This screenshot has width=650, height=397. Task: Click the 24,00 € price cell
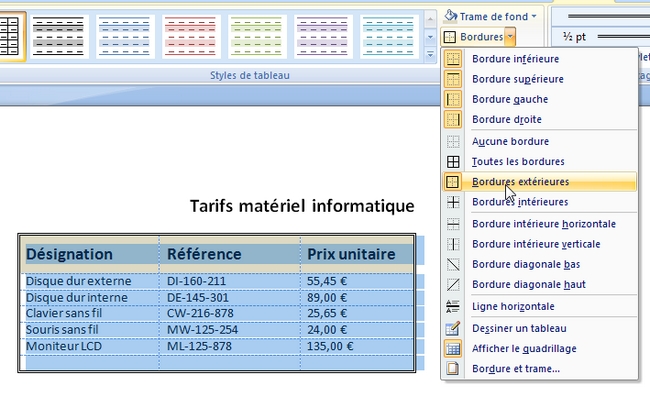point(357,330)
